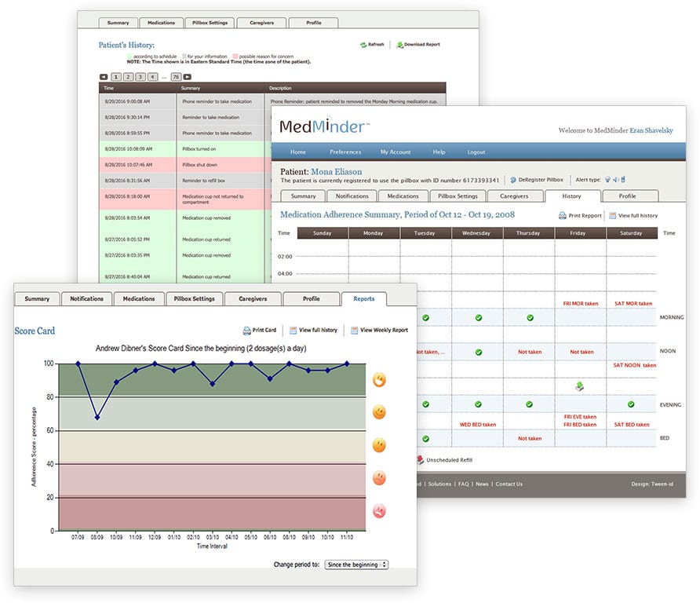The height and width of the screenshot is (603, 700).
Task: Open the Change period to dropdown
Action: 356,565
